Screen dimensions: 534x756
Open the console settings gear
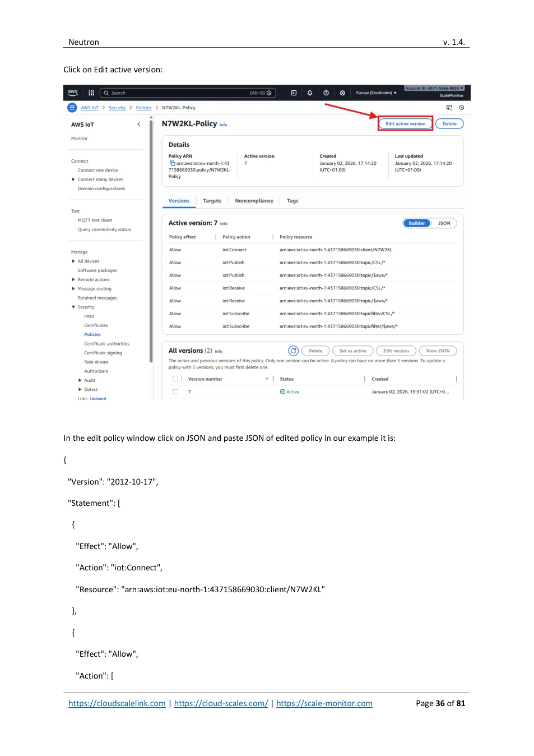[342, 93]
